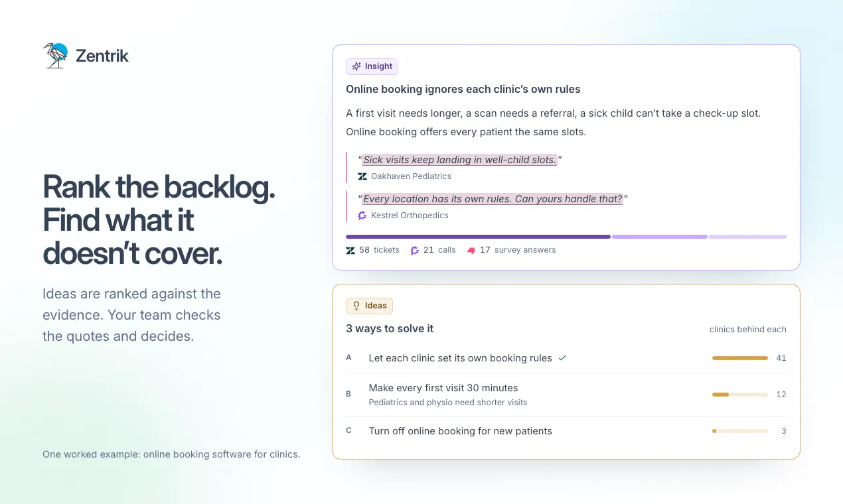
Task: Click the source icon beside Oakhaven Pediatrics
Action: click(x=362, y=176)
